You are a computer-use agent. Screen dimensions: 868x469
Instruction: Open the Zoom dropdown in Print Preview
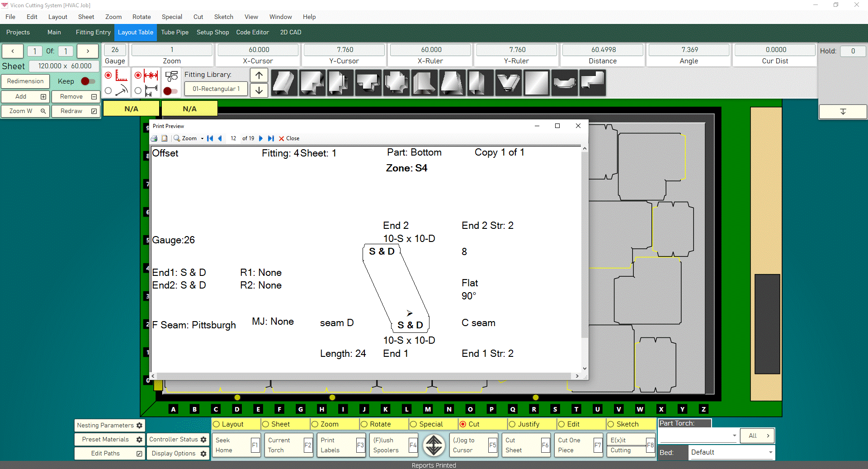pyautogui.click(x=189, y=138)
